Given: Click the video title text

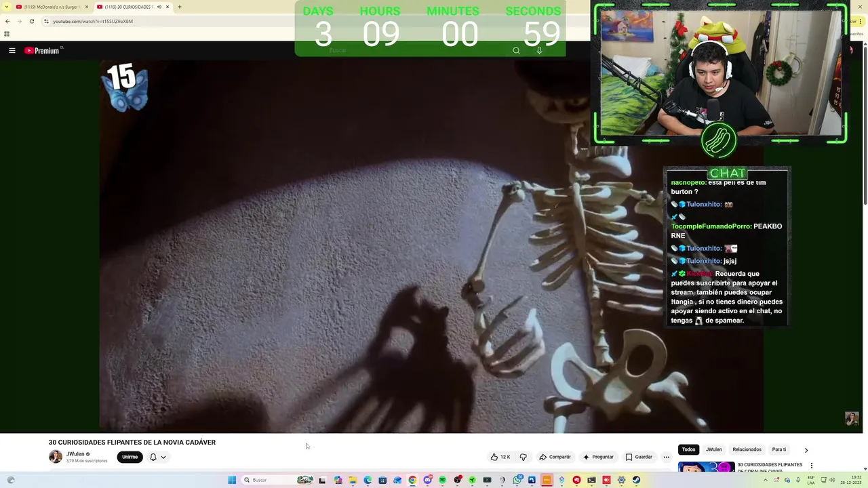Looking at the screenshot, I should click(132, 442).
